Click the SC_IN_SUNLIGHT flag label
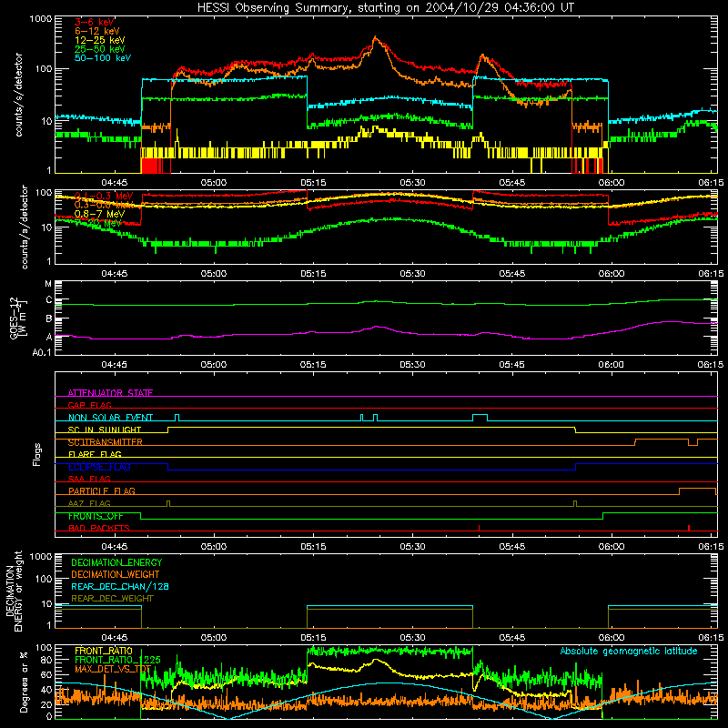728x728 pixels. [105, 430]
